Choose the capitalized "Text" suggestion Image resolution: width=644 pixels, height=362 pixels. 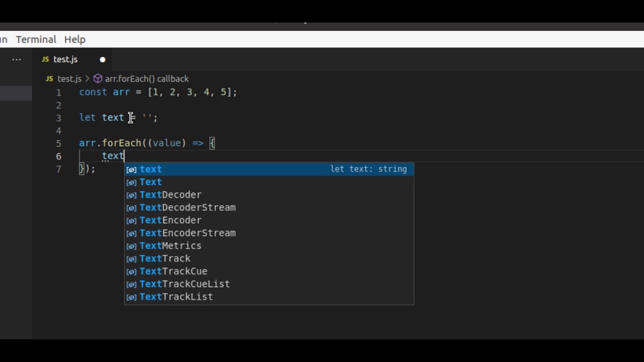(151, 182)
